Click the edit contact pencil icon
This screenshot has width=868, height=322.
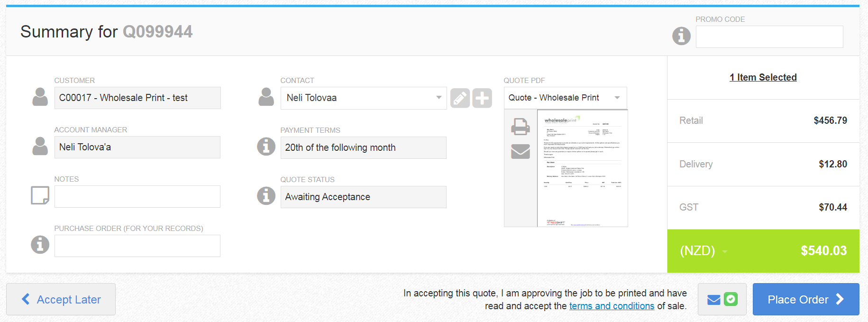click(x=460, y=98)
